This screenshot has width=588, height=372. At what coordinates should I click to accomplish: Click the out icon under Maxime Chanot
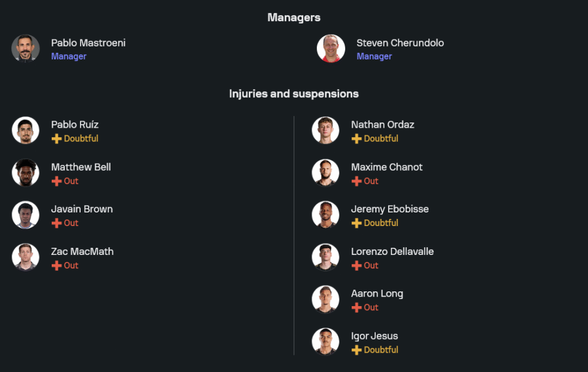point(356,181)
